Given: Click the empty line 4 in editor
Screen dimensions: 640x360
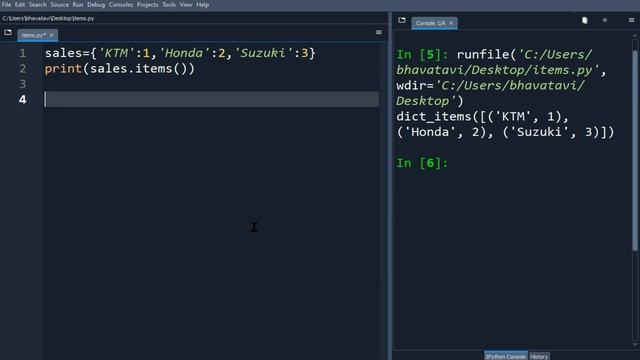Looking at the screenshot, I should pyautogui.click(x=211, y=99).
